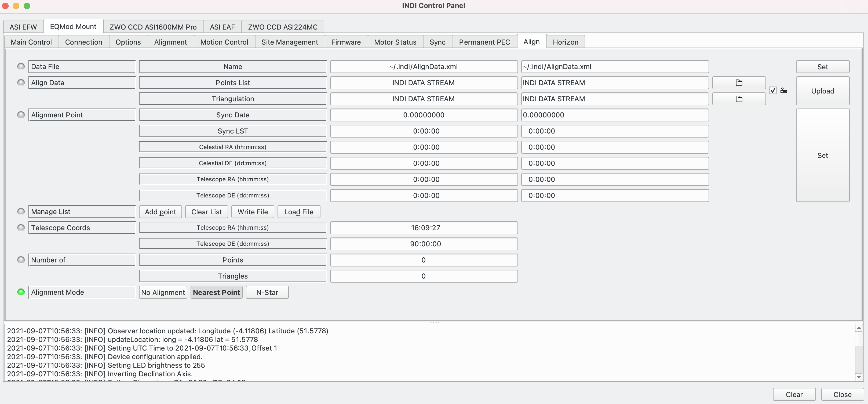This screenshot has width=868, height=404.
Task: Edit the Alignment Point Telescope DE input
Action: [615, 196]
